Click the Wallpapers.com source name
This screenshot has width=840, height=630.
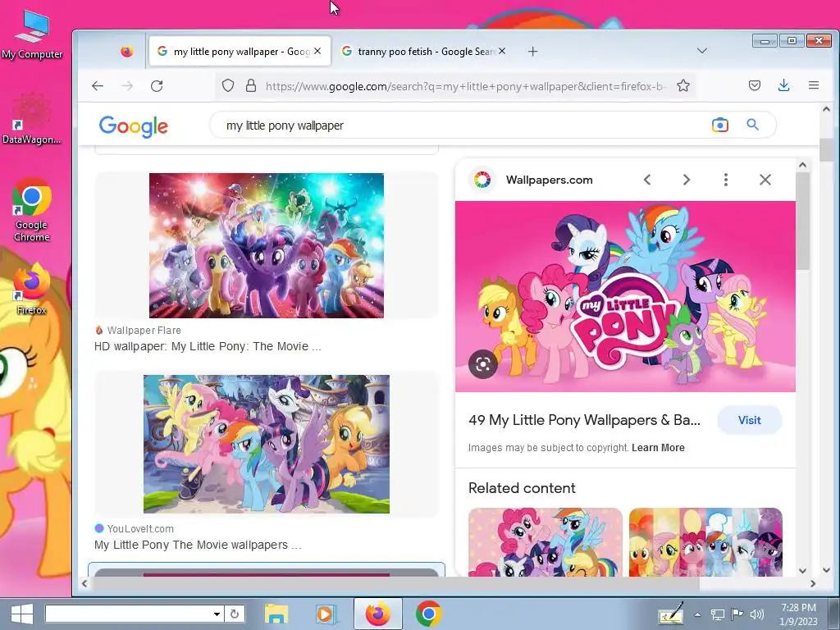click(549, 180)
